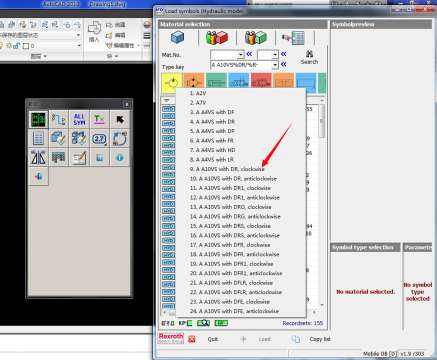The height and width of the screenshot is (360, 437).
Task: Click the blue info circle icon
Action: point(119,157)
